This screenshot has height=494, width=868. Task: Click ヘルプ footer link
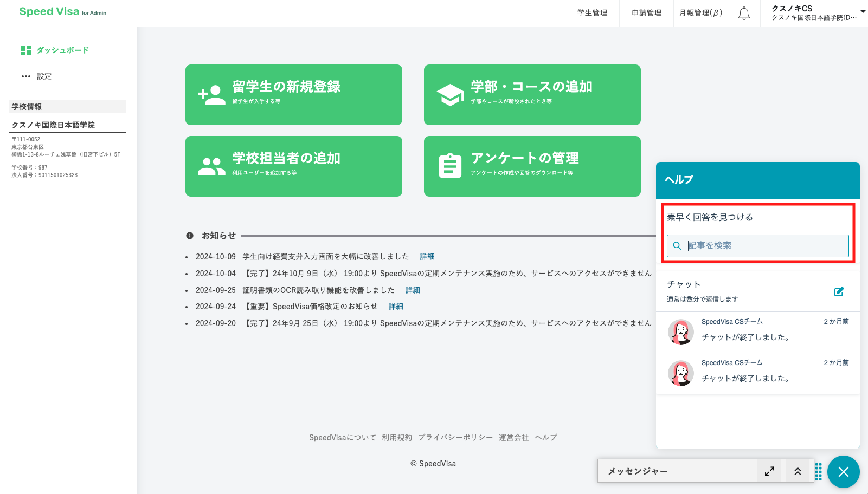tap(546, 438)
